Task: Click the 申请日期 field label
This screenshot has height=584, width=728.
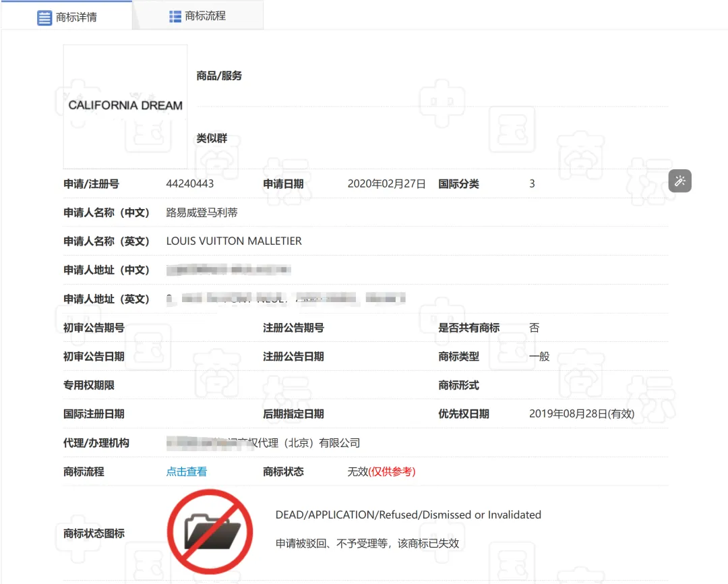Action: coord(283,184)
